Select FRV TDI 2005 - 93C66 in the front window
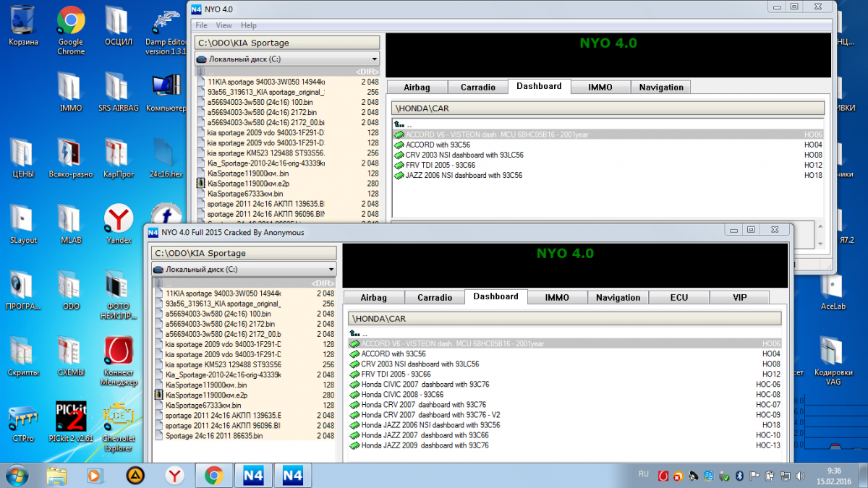This screenshot has height=488, width=868. (565, 374)
